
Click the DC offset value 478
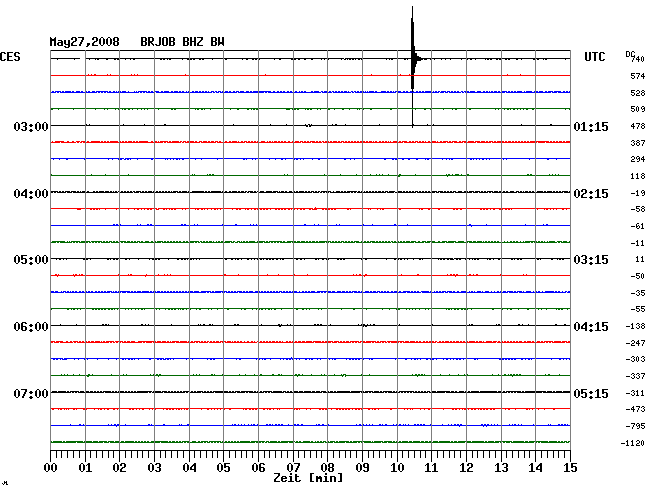638,126
